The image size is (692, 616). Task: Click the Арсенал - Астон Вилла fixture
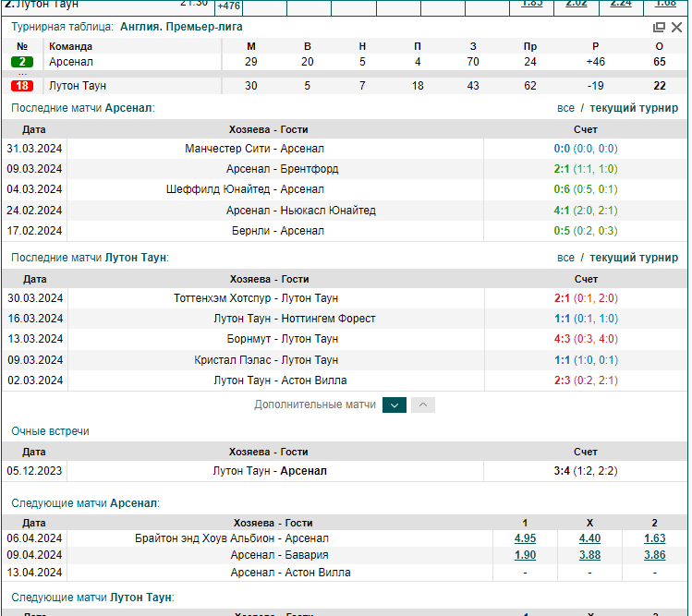click(x=290, y=573)
